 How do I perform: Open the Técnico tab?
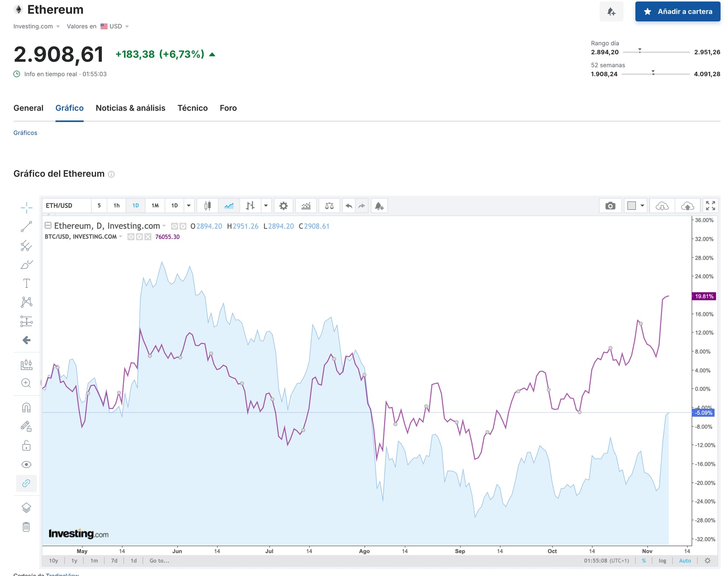(193, 108)
